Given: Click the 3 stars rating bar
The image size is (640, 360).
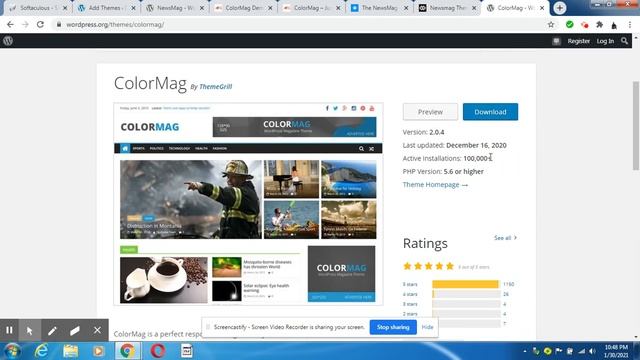Looking at the screenshot, I should (x=466, y=304).
